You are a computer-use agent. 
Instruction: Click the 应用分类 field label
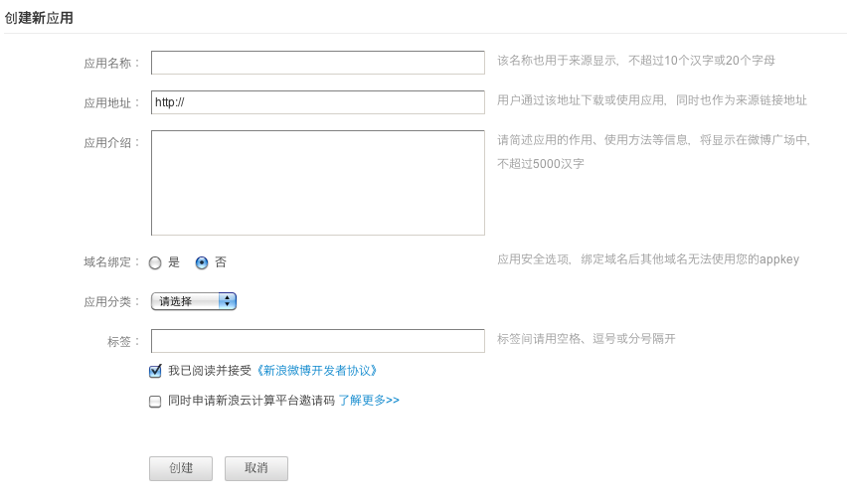(x=112, y=301)
